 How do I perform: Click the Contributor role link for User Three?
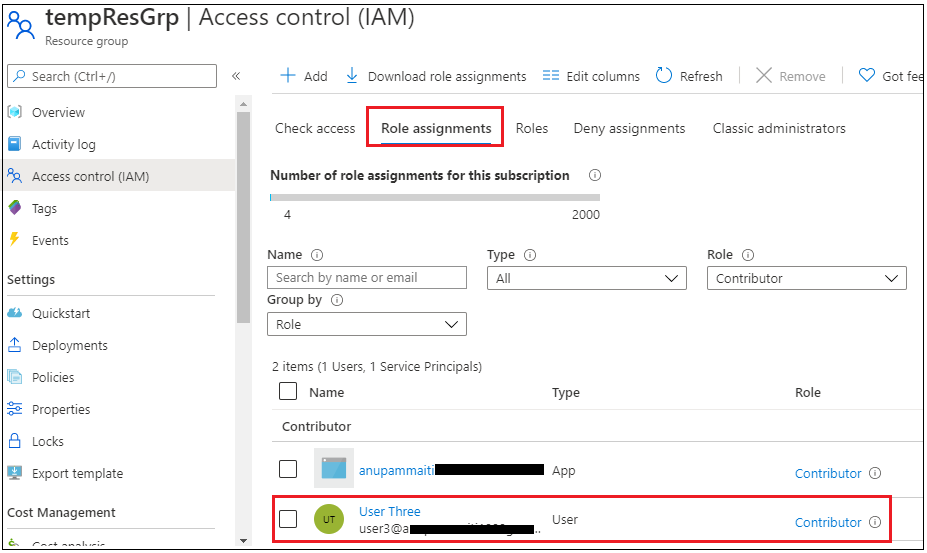click(x=828, y=522)
